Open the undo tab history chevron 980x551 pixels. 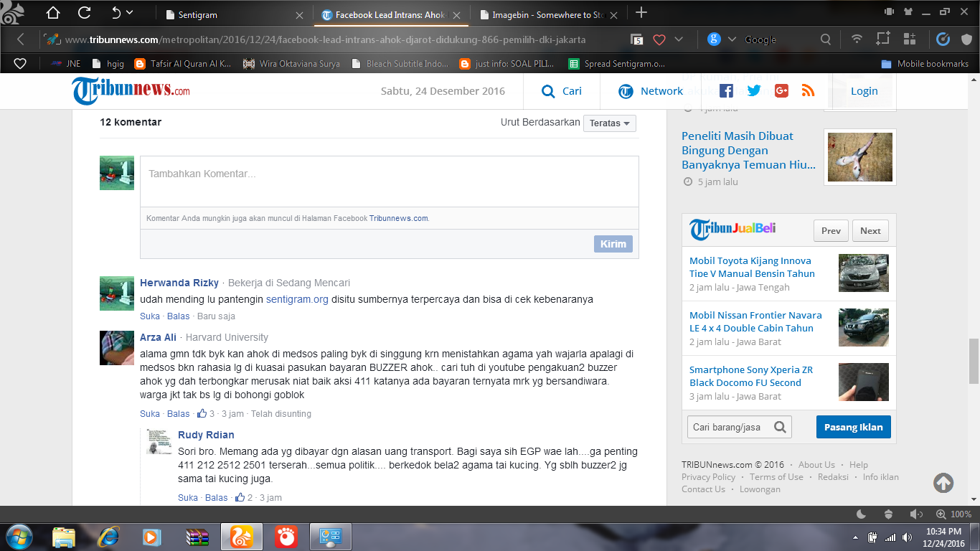point(130,12)
